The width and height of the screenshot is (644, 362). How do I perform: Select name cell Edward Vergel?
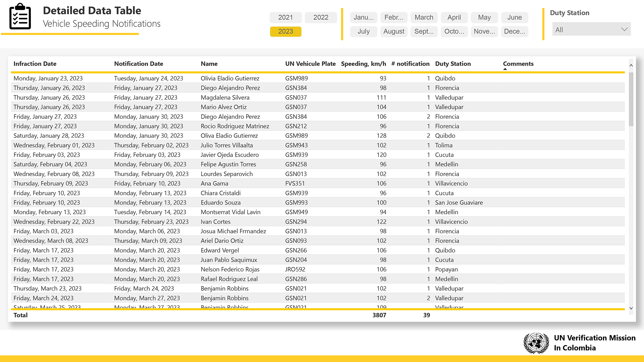click(x=220, y=250)
